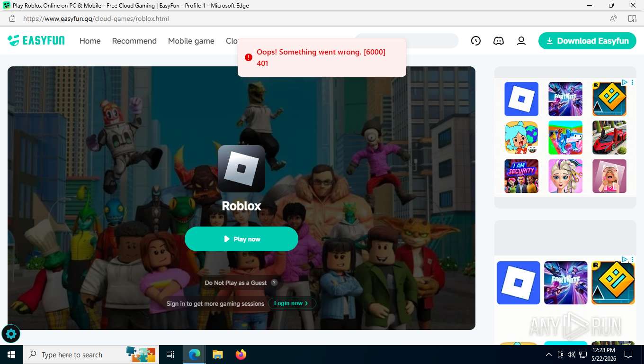Open large Geometry Dash tile in lower ad

[x=613, y=283]
